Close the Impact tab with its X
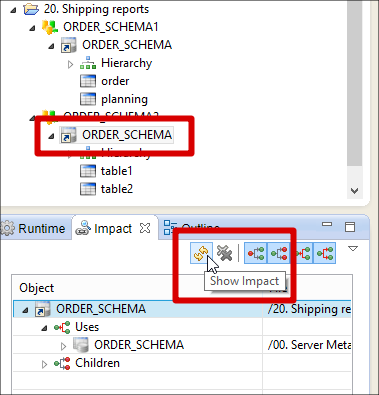 click(x=145, y=228)
